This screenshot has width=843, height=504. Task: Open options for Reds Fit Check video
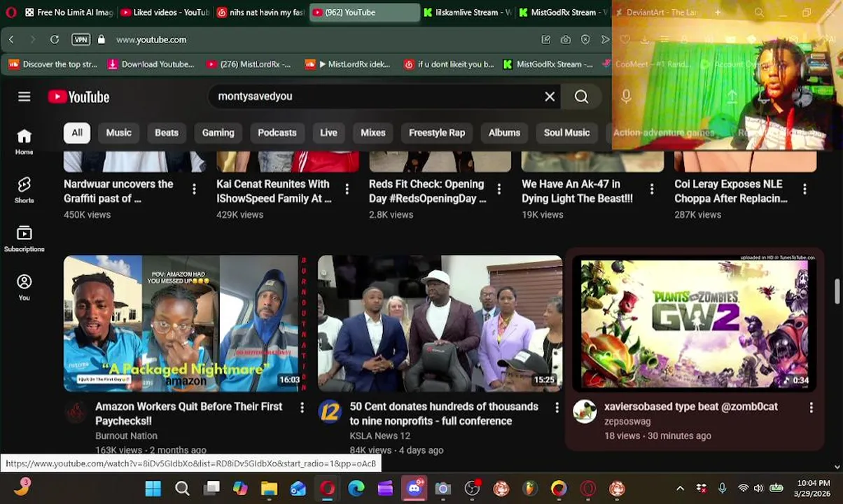click(x=499, y=189)
